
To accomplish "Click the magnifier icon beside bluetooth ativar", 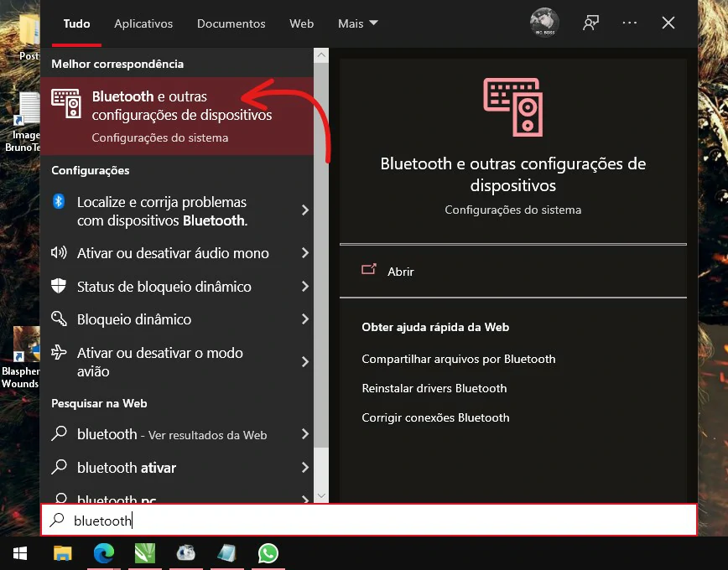I will [x=59, y=467].
